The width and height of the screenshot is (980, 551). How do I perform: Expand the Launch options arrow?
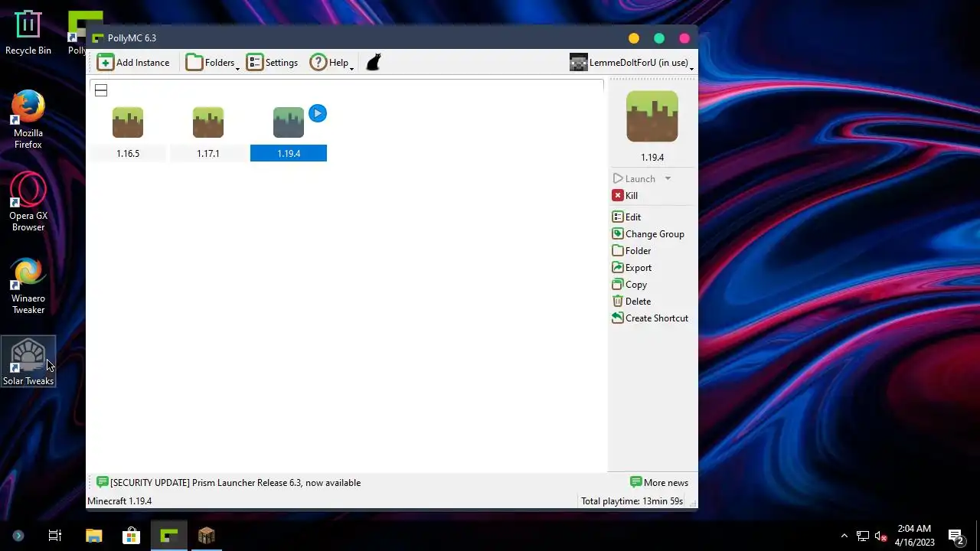[668, 179]
